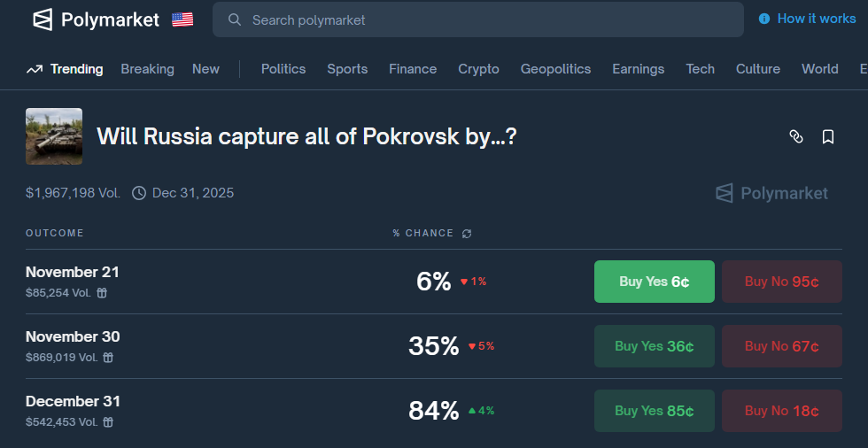The height and width of the screenshot is (448, 868).
Task: Refresh percent chance with circular arrows icon
Action: 467,234
